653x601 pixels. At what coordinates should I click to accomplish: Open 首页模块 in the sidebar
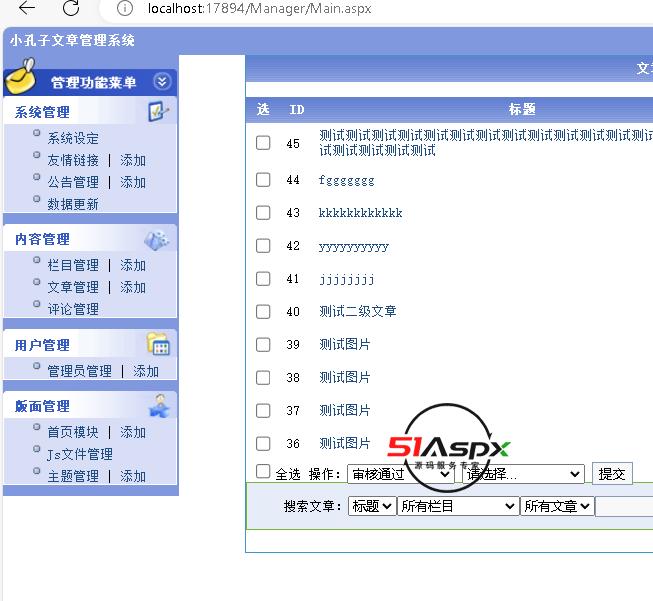(73, 432)
